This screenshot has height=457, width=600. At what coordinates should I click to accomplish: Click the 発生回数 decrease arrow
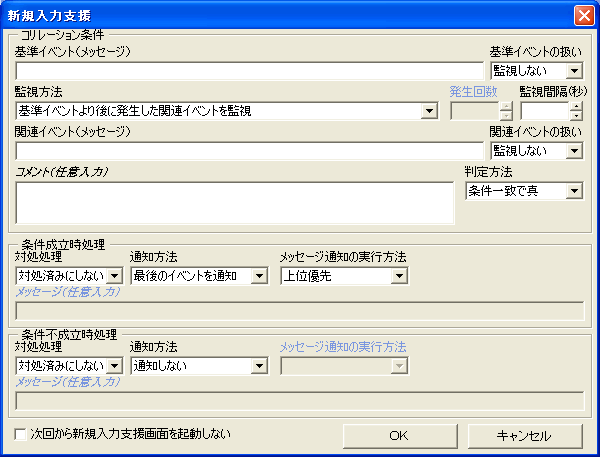pos(506,116)
